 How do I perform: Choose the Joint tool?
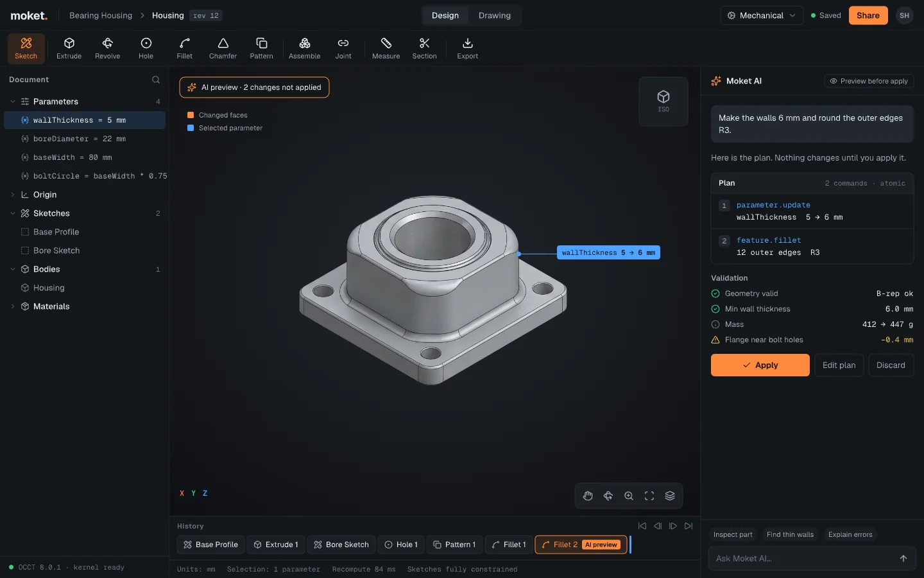click(343, 49)
